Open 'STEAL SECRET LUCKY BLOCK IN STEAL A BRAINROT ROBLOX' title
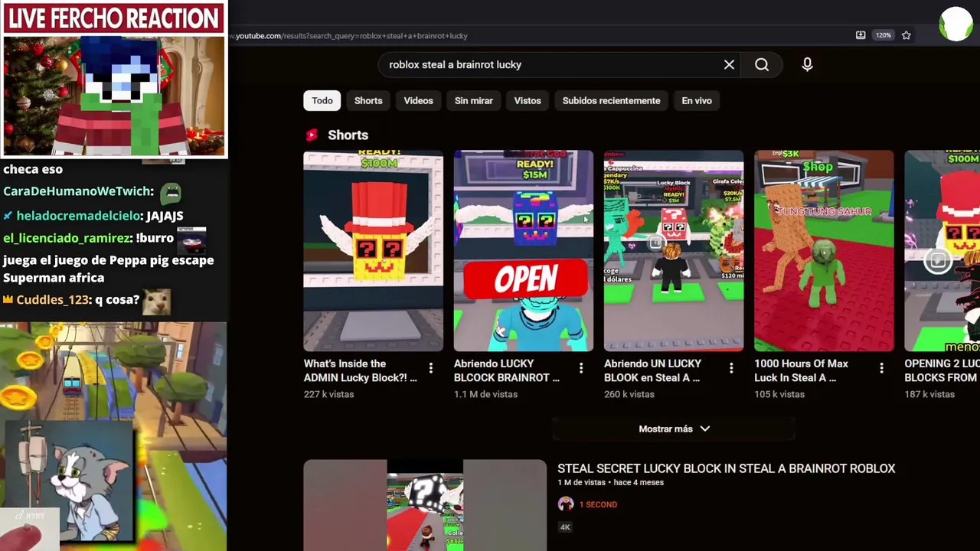The image size is (980, 551). coord(726,468)
